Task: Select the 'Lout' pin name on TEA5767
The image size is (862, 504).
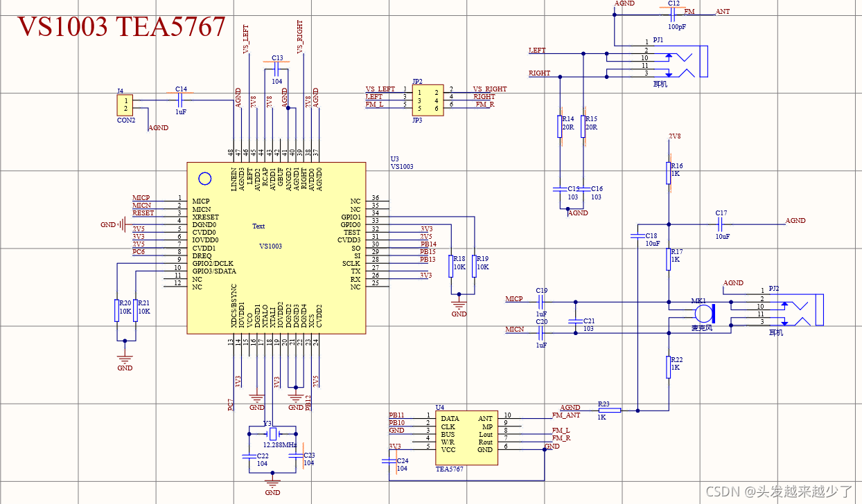Action: (486, 434)
